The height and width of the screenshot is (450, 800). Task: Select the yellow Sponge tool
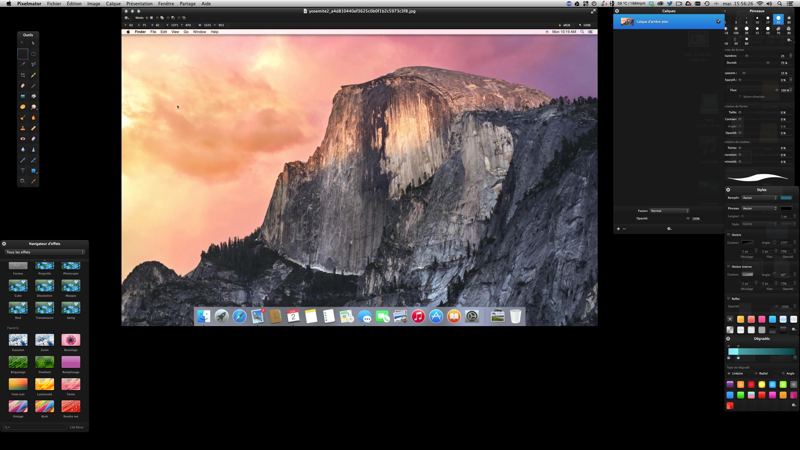(22, 107)
